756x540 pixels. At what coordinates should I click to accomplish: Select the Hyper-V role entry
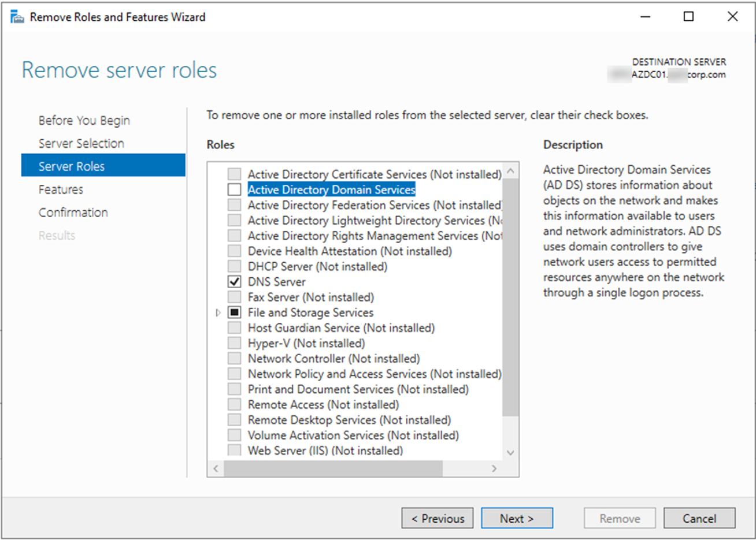tap(306, 343)
